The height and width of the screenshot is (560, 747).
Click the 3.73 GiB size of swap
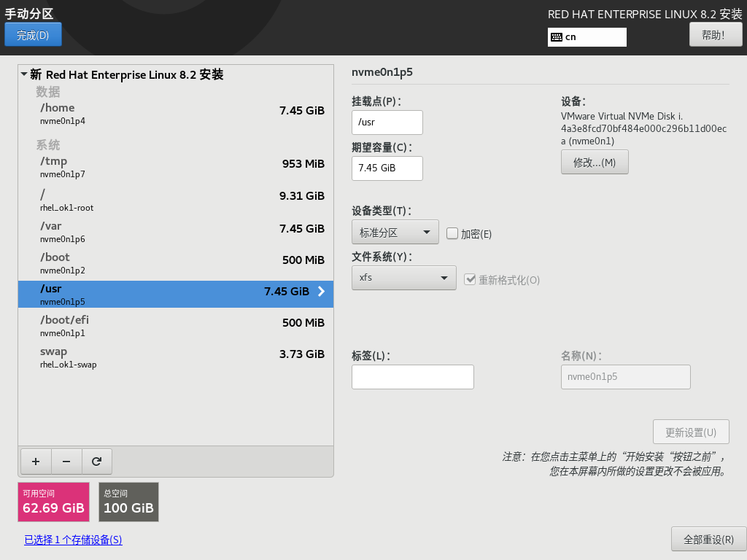302,354
